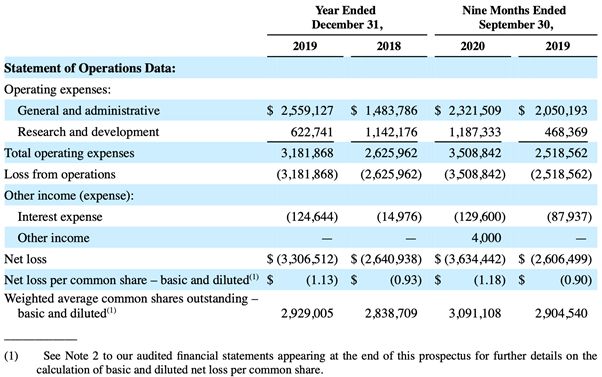This screenshot has height=377, width=602.
Task: Click net loss value (2,606,499)
Action: coord(561,259)
